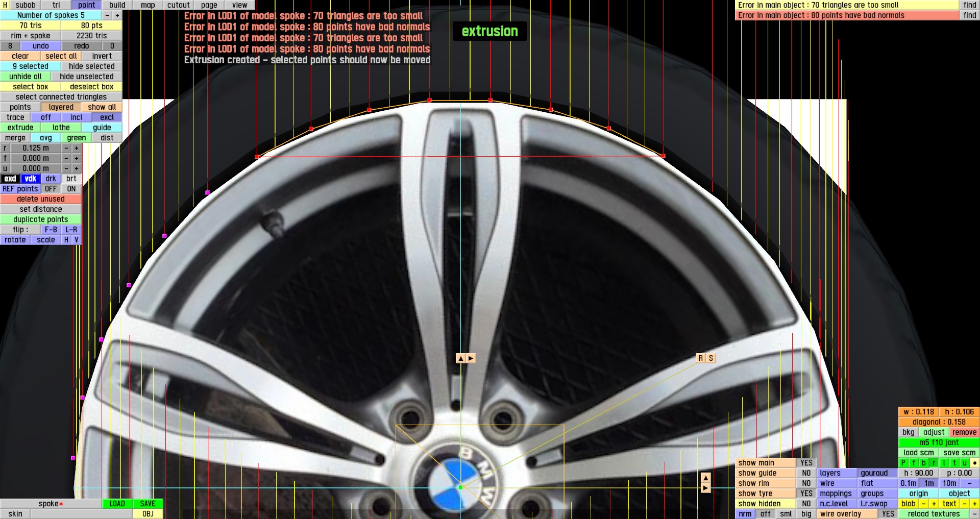Switch to the b back view button
The width and height of the screenshot is (980, 519).
pyautogui.click(x=924, y=463)
